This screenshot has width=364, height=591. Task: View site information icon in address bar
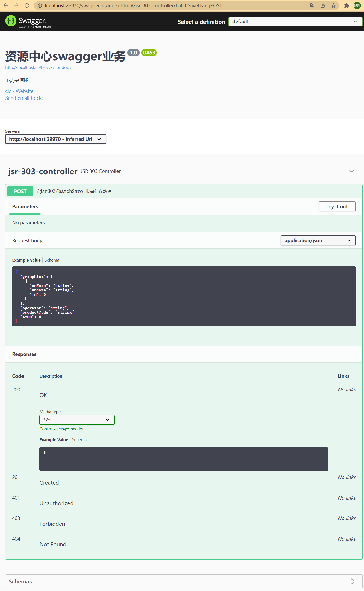[x=40, y=5]
